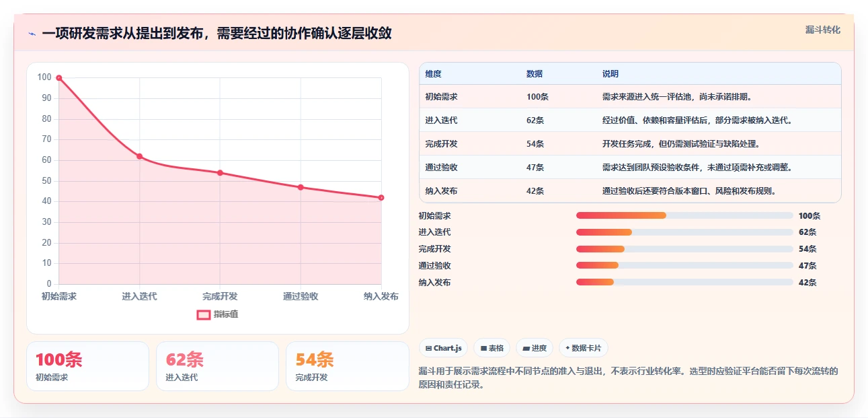The image size is (868, 418).
Task: Click the 初始需求 progress list label
Action: coord(435,216)
